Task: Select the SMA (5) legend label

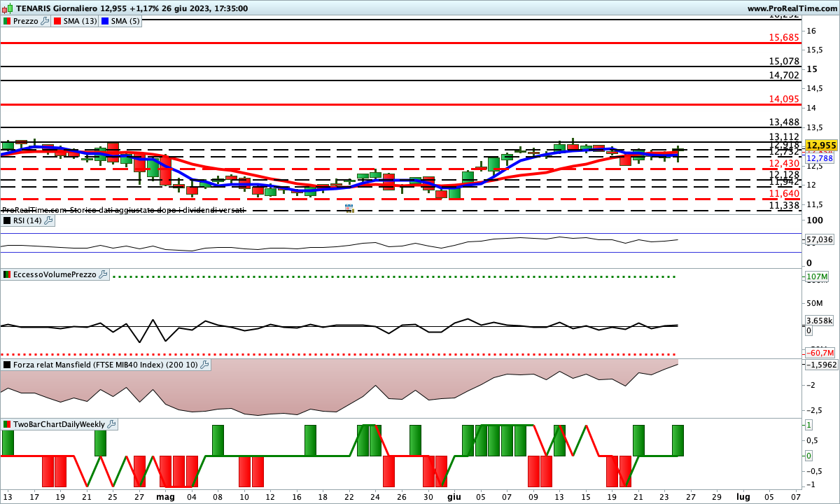Action: tap(126, 21)
